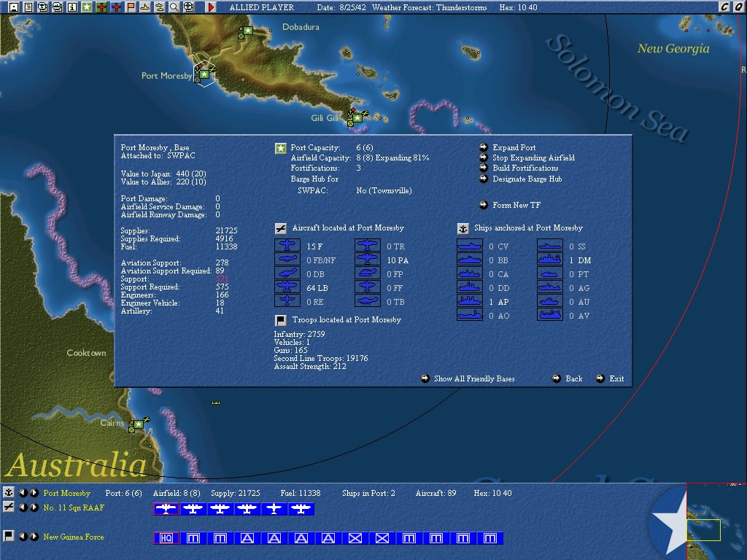Click Exit in the base panel
747x560 pixels.
pyautogui.click(x=616, y=378)
